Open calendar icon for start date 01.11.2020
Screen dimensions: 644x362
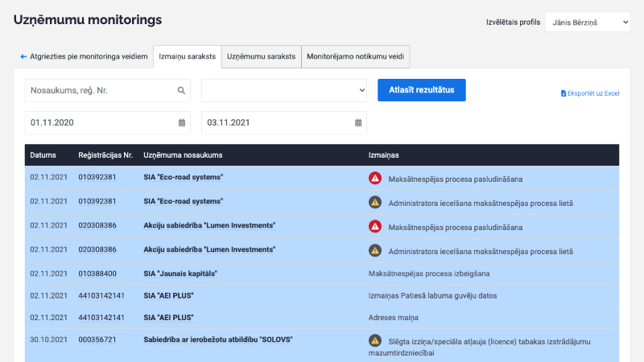pos(181,123)
